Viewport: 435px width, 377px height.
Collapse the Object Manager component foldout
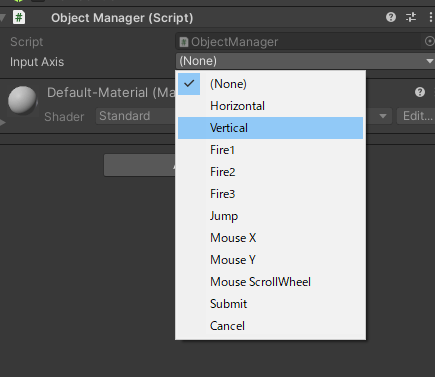tap(3, 18)
